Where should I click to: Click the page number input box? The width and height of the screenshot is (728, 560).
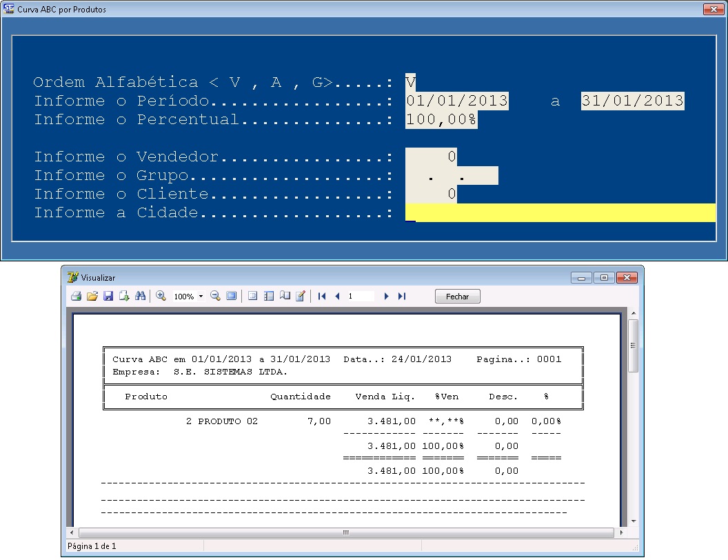click(361, 296)
